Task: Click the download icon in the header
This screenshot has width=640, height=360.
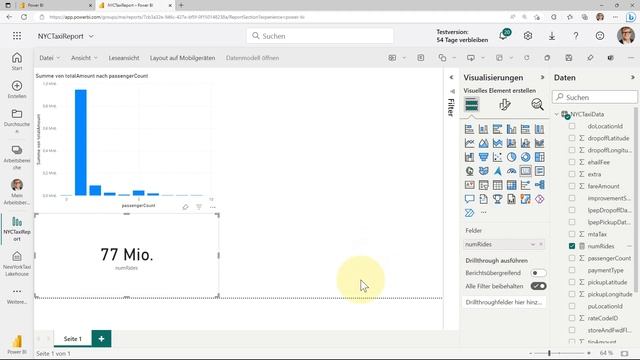Action: click(x=552, y=36)
